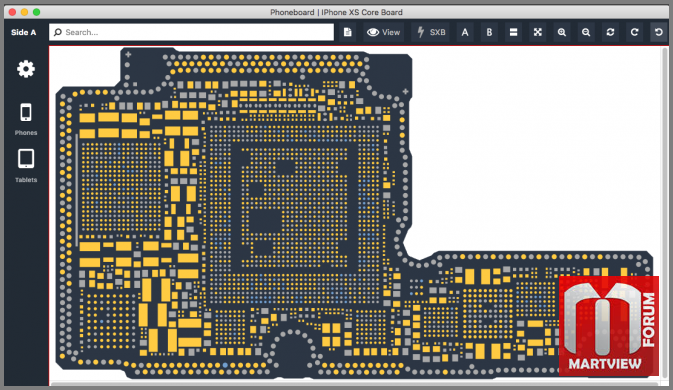Click the vertical scrollbar on right edge
673x390 pixels.
[x=665, y=213]
